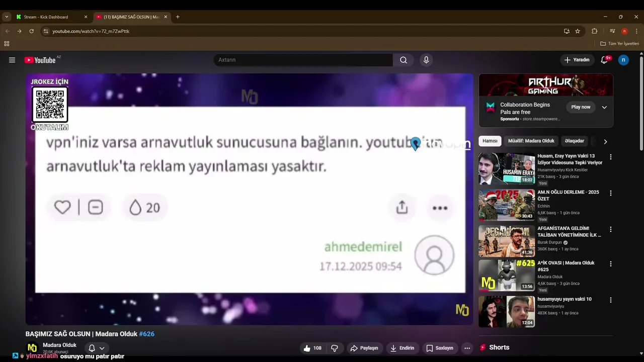Open the tab search dropdown arrow
The width and height of the screenshot is (644, 362).
[x=6, y=17]
